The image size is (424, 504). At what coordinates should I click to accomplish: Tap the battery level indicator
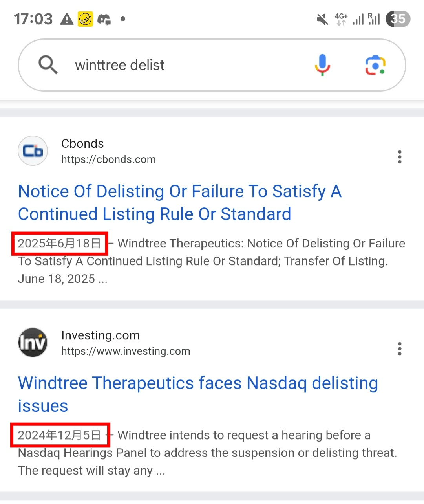click(x=398, y=19)
